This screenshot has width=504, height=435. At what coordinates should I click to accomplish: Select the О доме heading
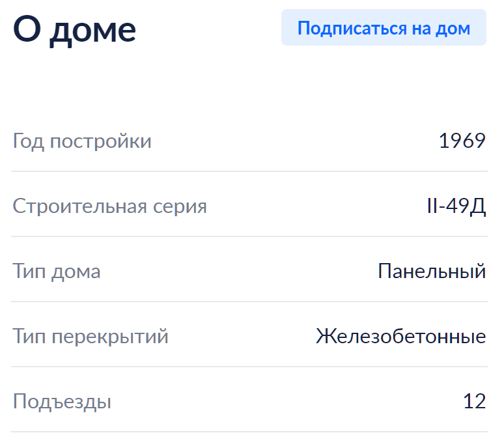tap(74, 30)
